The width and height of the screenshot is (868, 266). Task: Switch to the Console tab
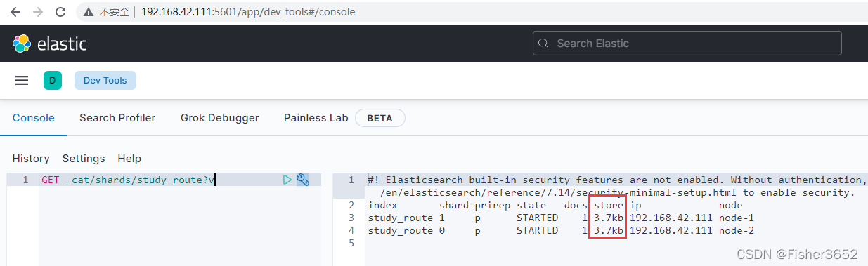34,118
